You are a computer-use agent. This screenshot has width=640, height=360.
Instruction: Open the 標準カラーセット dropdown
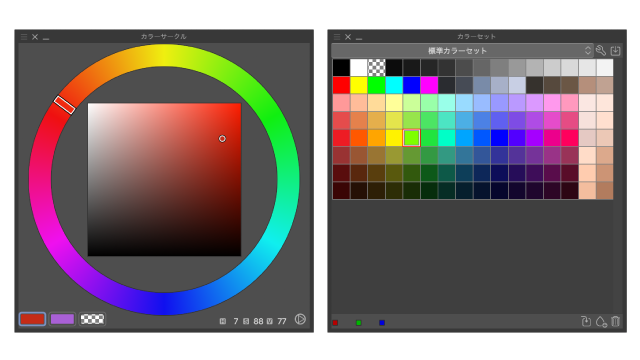(x=462, y=51)
